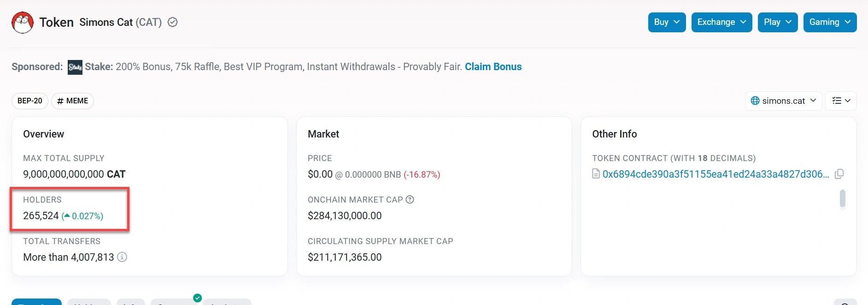The width and height of the screenshot is (868, 305).
Task: Expand the Gaming dropdown
Action: [830, 22]
